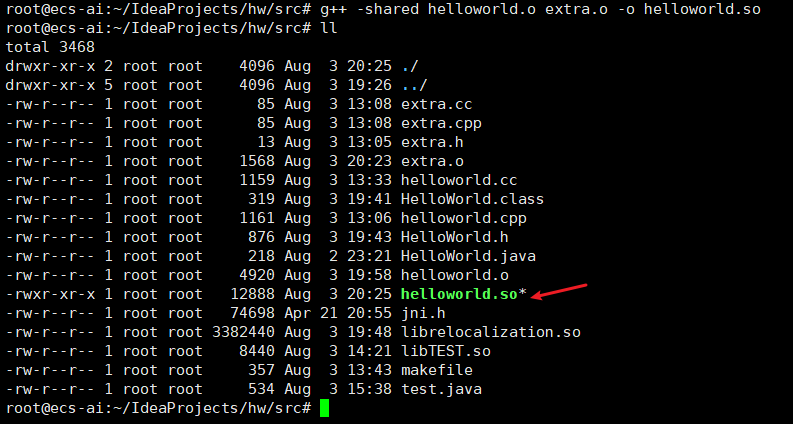
Task: Click the Aug 2 23:21 timestamp
Action: pyautogui.click(x=338, y=256)
